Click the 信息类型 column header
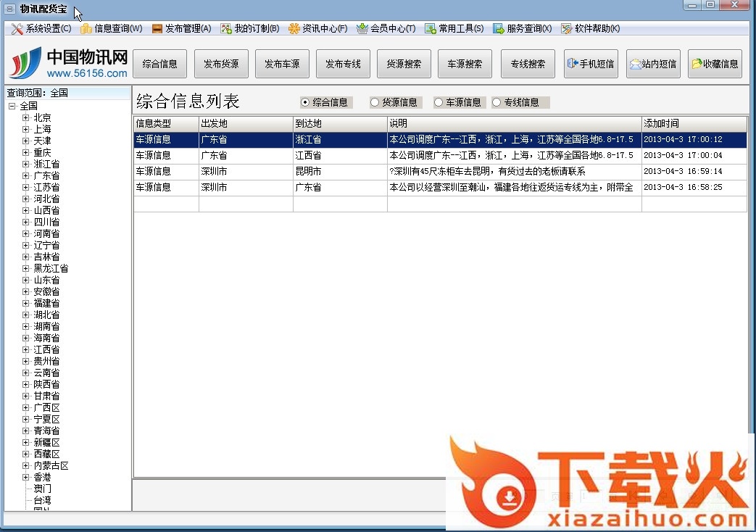 tap(166, 123)
